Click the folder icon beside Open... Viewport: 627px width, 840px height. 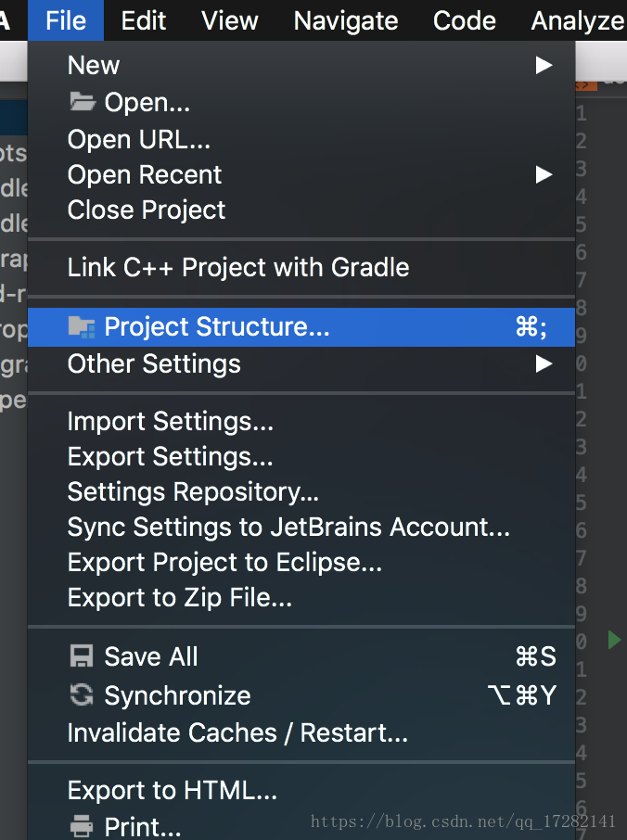[x=82, y=101]
